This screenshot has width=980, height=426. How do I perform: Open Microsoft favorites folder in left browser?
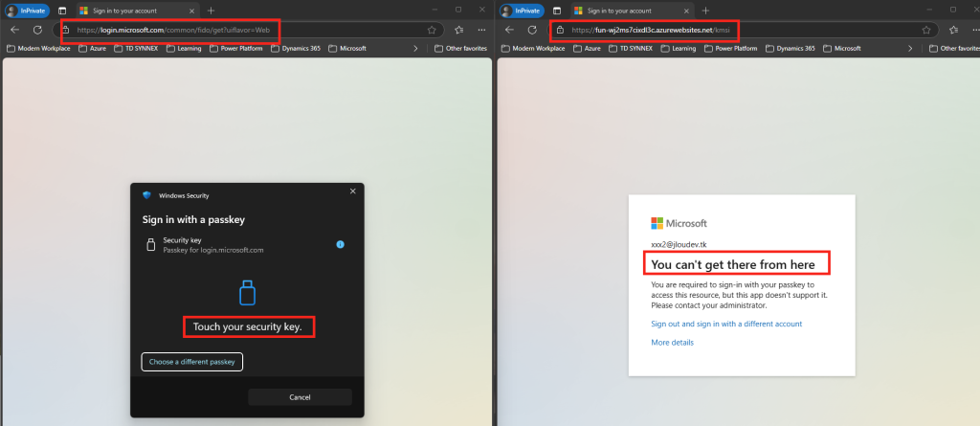pos(347,48)
